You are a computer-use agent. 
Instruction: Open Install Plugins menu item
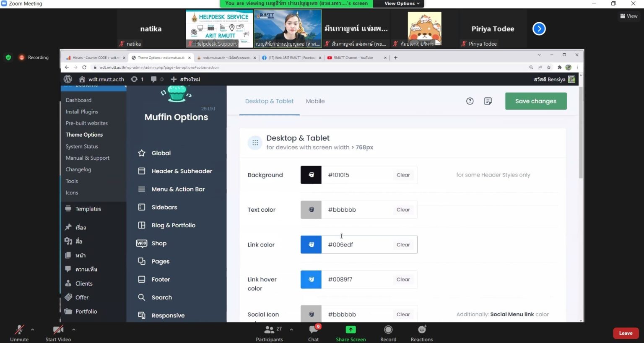82,112
